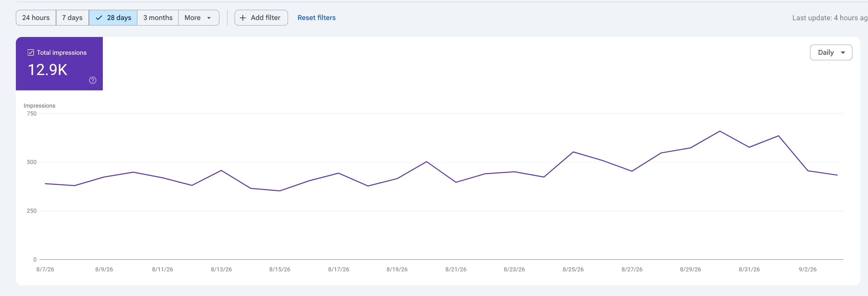Click the 12.9K impressions value

48,70
